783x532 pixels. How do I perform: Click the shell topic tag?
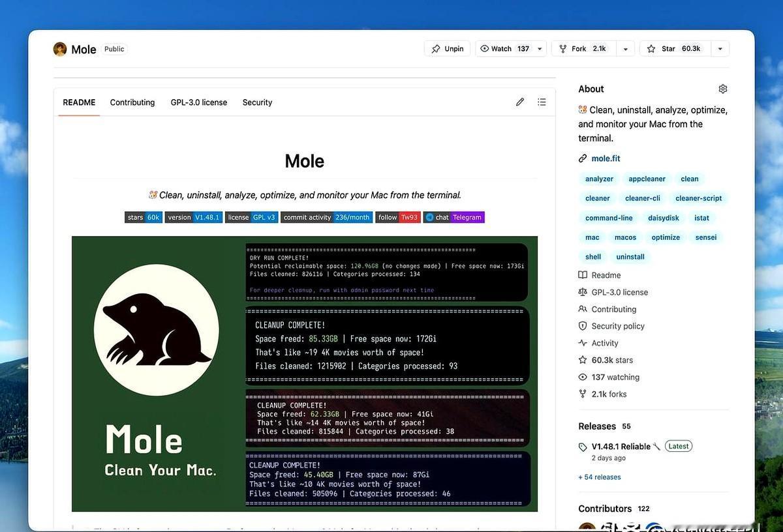pos(593,257)
